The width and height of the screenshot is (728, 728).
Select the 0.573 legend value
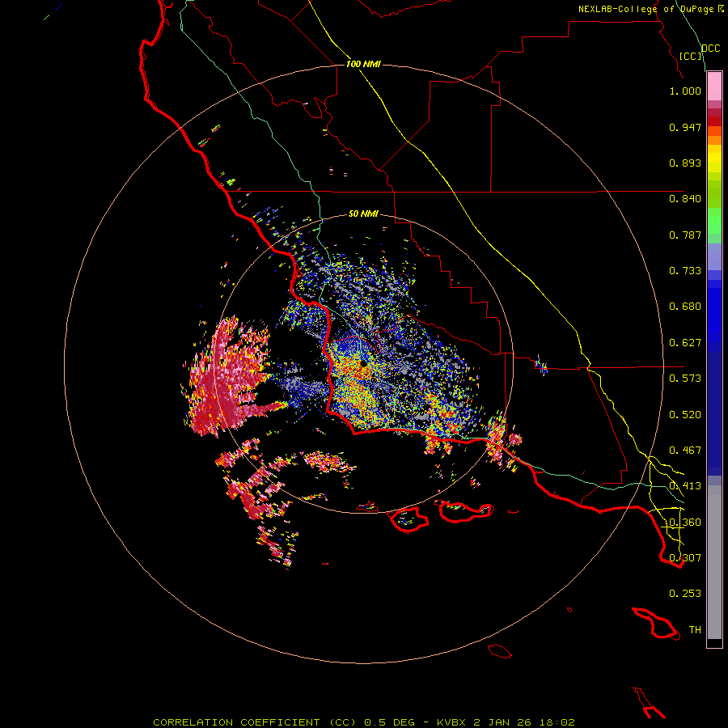click(x=685, y=379)
